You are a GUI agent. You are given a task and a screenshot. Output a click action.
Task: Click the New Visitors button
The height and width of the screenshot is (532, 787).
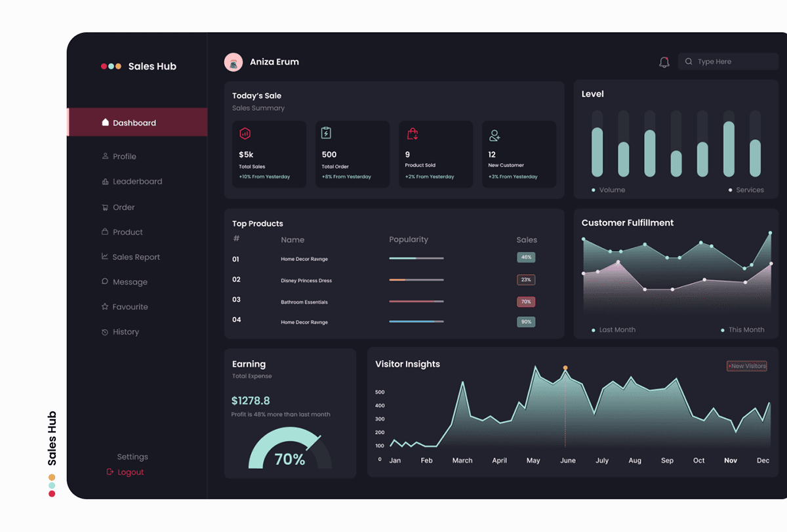[x=747, y=366]
